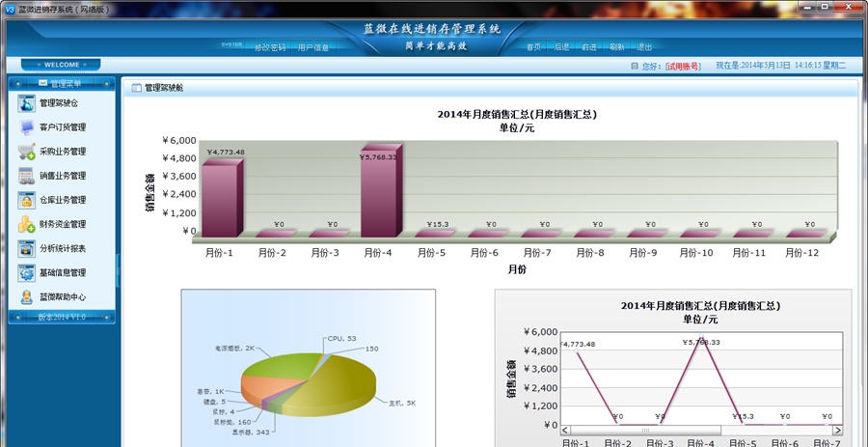The height and width of the screenshot is (447, 868).
Task: Click the '显示器, 343' pie label
Action: tap(251, 432)
